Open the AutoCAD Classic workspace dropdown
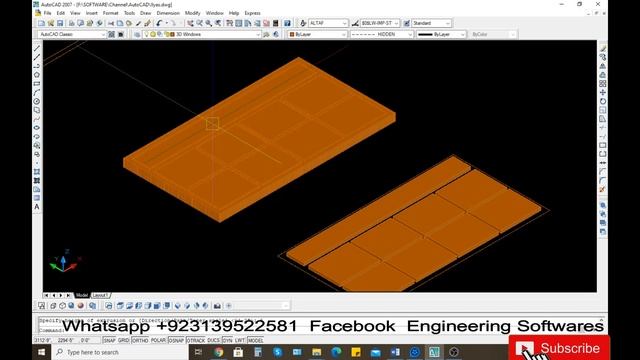The width and height of the screenshot is (640, 360). pos(72,34)
